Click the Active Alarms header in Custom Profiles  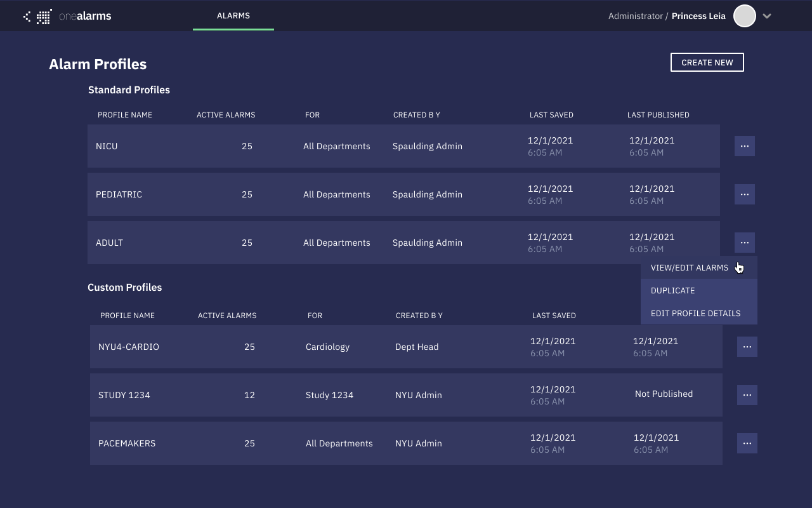[227, 316]
